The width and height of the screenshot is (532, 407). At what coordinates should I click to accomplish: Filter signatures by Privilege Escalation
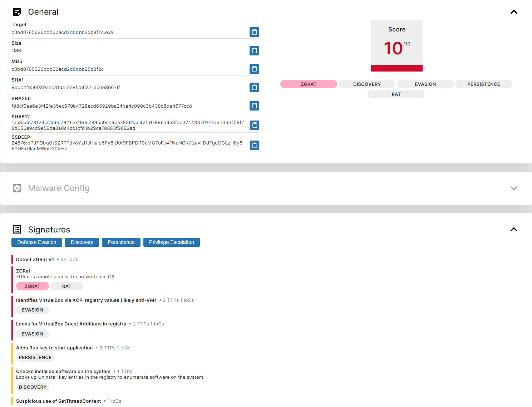[171, 242]
